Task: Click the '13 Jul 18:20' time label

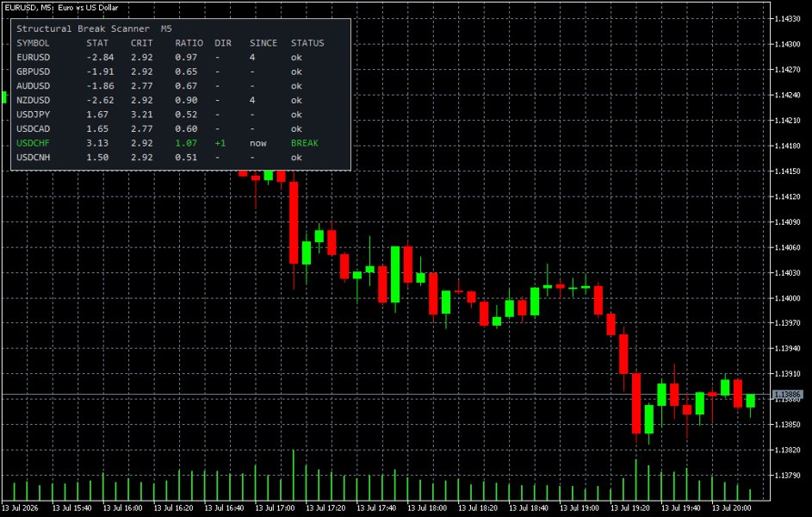Action: [x=478, y=508]
